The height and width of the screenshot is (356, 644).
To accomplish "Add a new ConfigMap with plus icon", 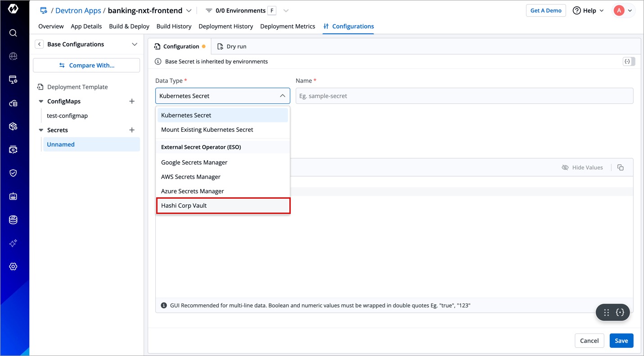I will [132, 102].
